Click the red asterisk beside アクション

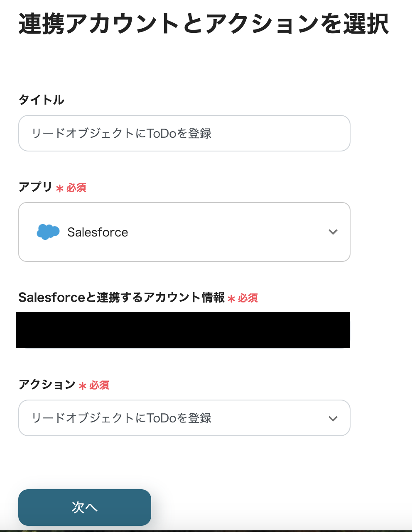(x=83, y=386)
